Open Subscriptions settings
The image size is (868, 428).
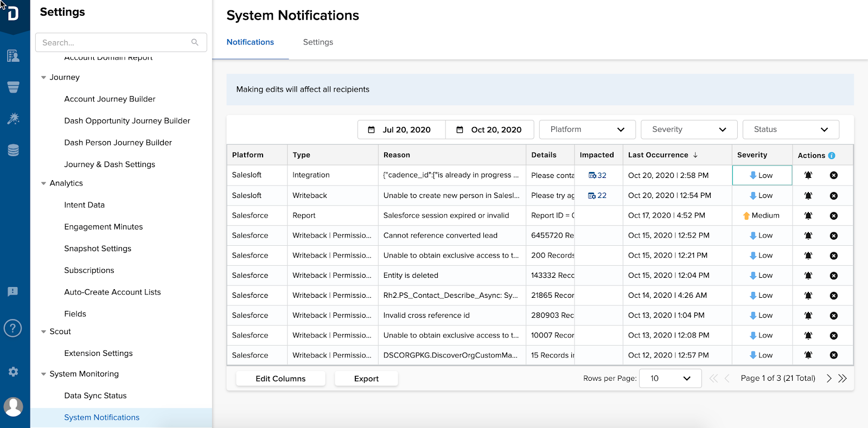click(89, 270)
